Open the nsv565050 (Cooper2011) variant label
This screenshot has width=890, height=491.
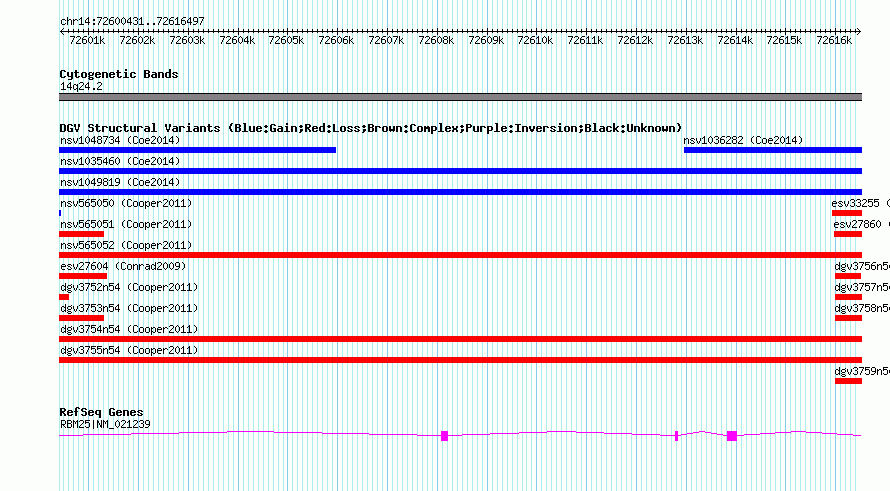point(126,203)
